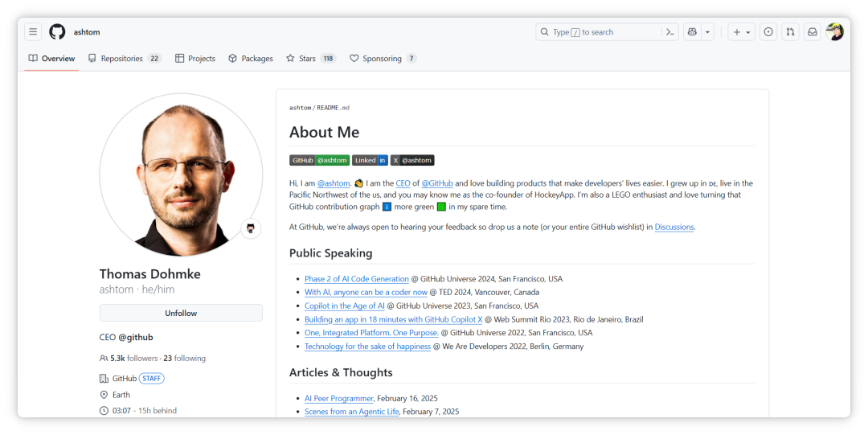Open 'Building an app in 18 minutes' link
The height and width of the screenshot is (435, 868).
pyautogui.click(x=394, y=319)
